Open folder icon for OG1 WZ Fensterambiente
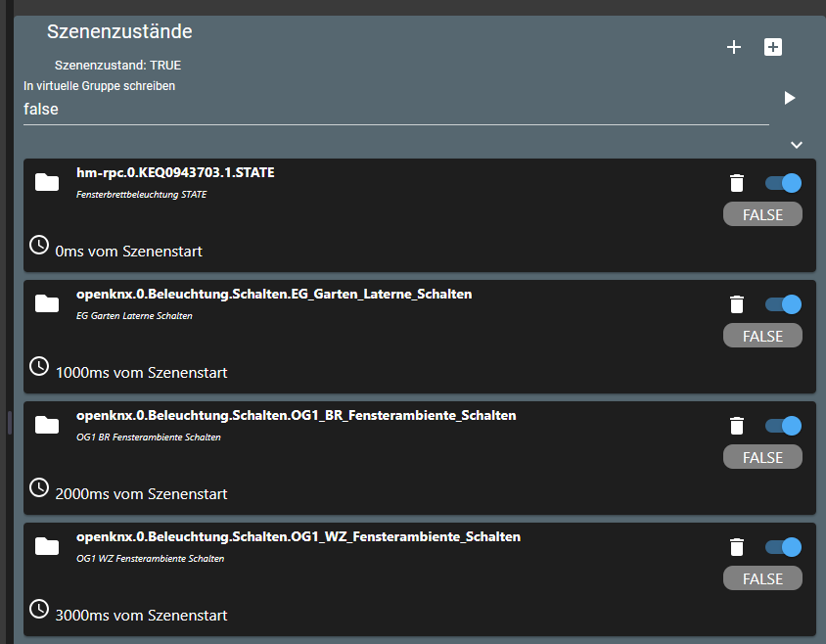Screen dimensions: 826x644 click(x=47, y=546)
